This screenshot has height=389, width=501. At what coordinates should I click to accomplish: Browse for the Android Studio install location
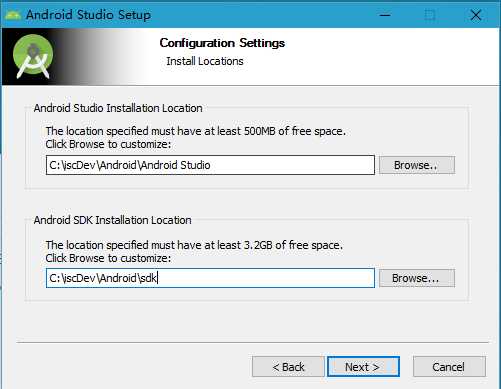pyautogui.click(x=417, y=165)
